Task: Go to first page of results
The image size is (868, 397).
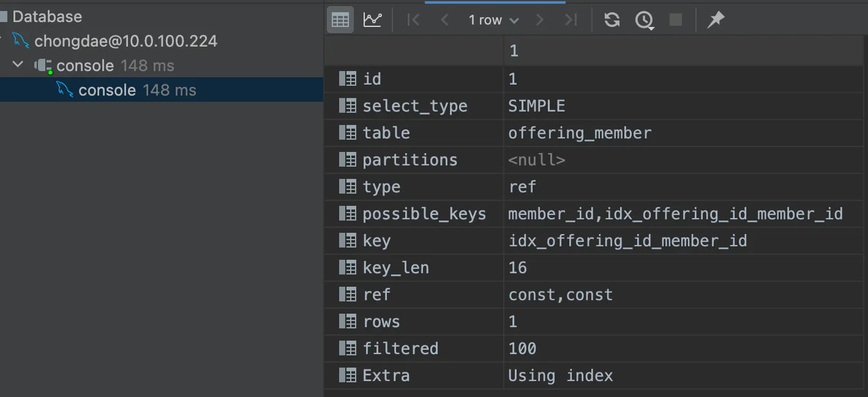Action: [x=414, y=20]
